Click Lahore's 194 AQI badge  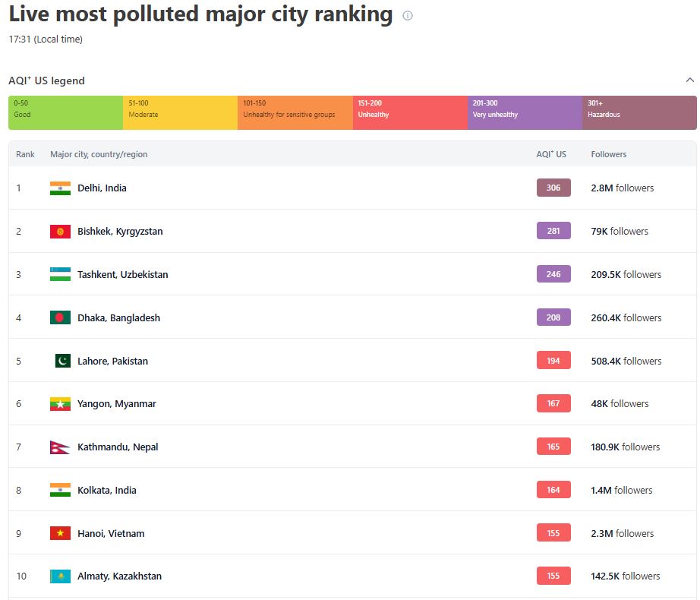point(553,362)
